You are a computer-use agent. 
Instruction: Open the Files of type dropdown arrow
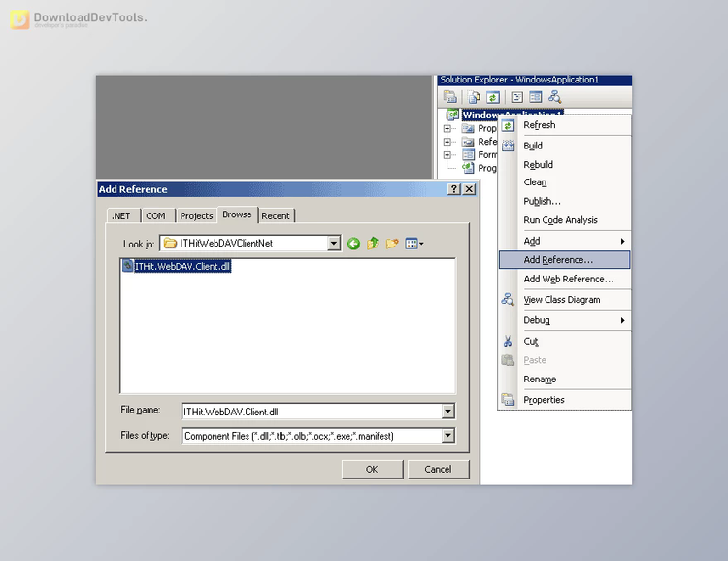click(447, 436)
